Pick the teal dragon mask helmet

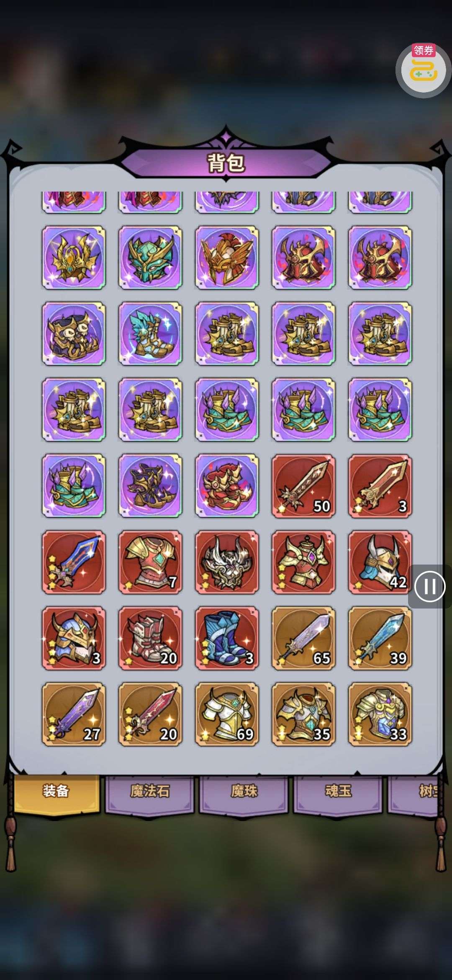click(150, 257)
